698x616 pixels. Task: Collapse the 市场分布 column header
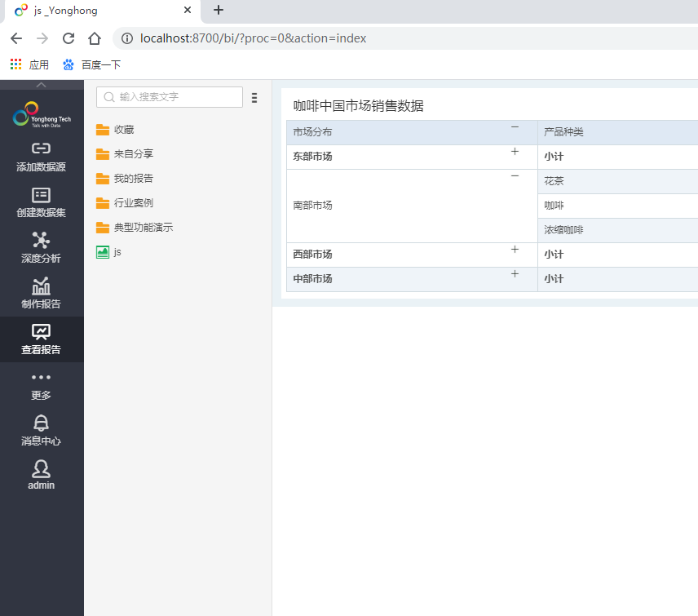515,127
